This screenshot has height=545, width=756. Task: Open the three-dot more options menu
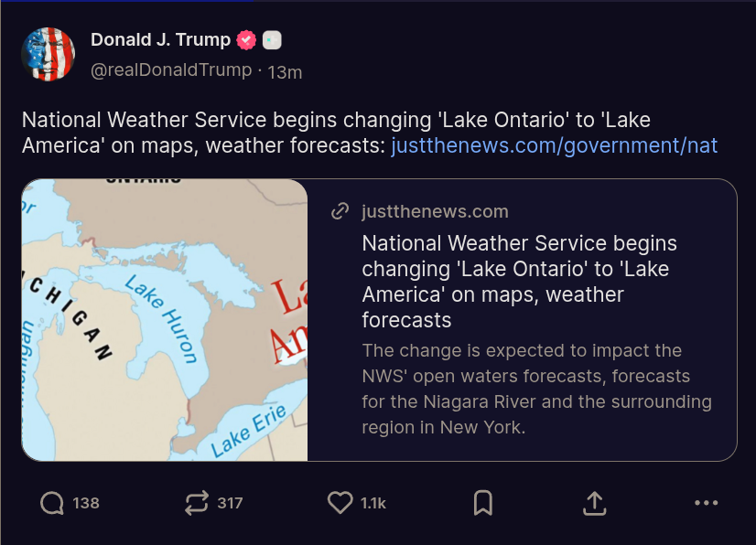point(707,503)
